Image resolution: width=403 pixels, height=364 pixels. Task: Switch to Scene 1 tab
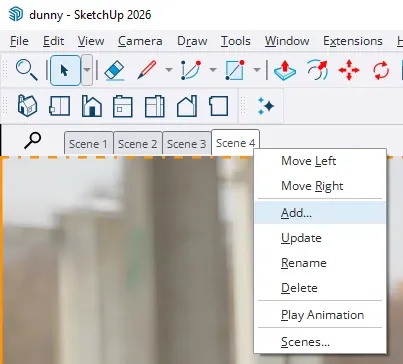click(88, 144)
